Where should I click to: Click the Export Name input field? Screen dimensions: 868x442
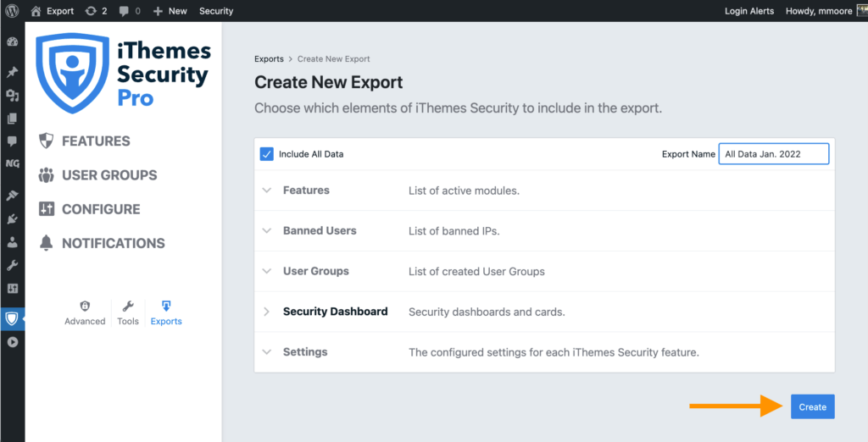point(774,154)
